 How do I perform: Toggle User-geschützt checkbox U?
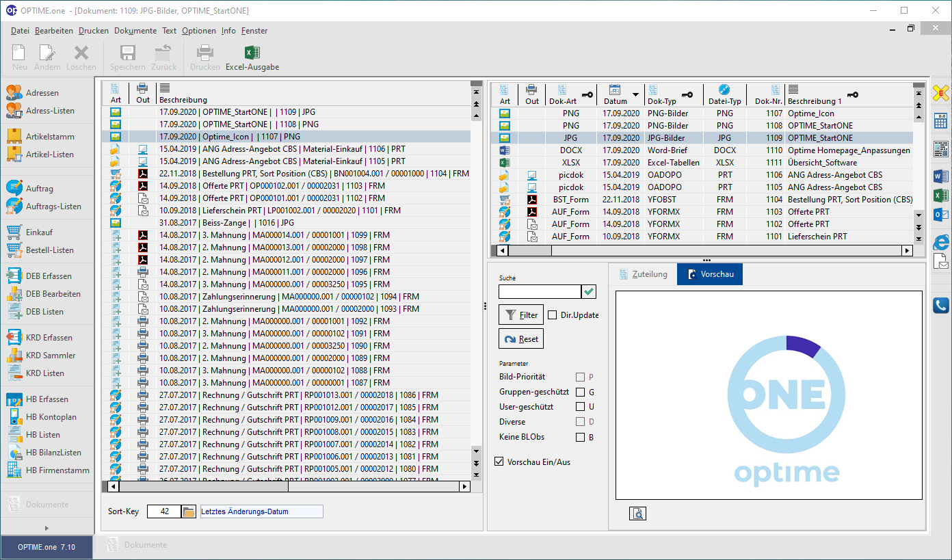580,407
